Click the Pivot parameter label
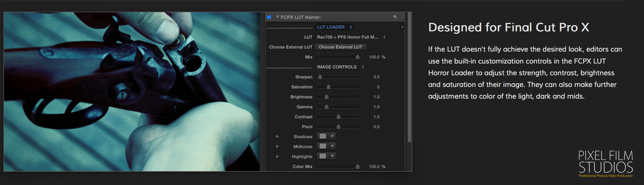 pos(307,127)
